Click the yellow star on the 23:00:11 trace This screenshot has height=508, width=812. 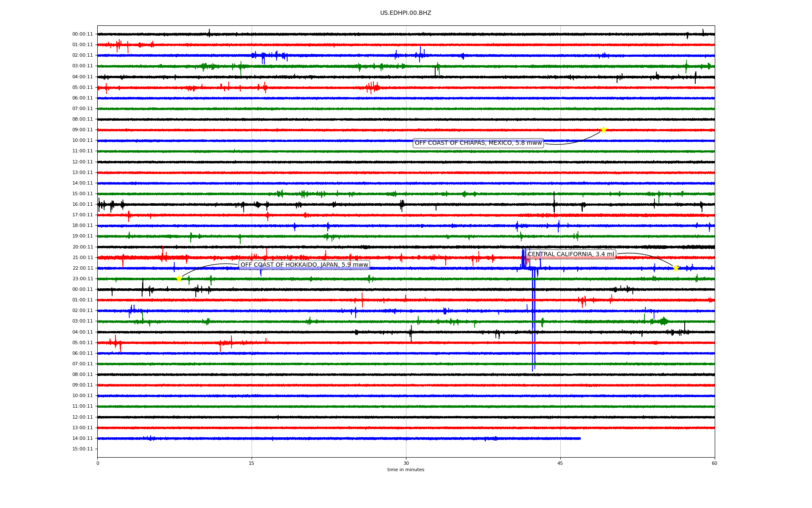tap(179, 279)
